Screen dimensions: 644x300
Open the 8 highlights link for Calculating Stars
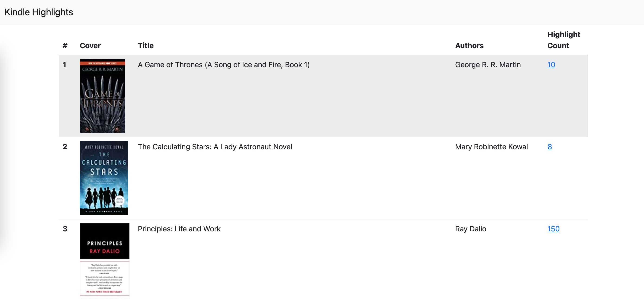(550, 147)
